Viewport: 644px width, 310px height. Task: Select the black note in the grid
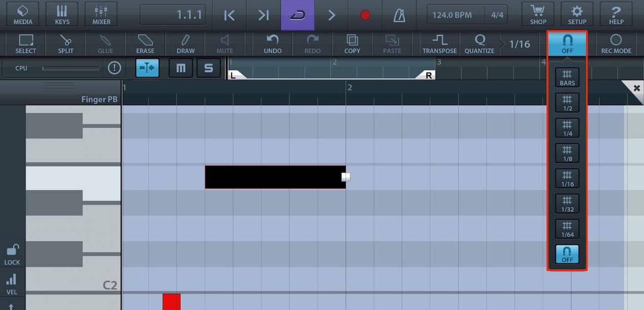[275, 177]
